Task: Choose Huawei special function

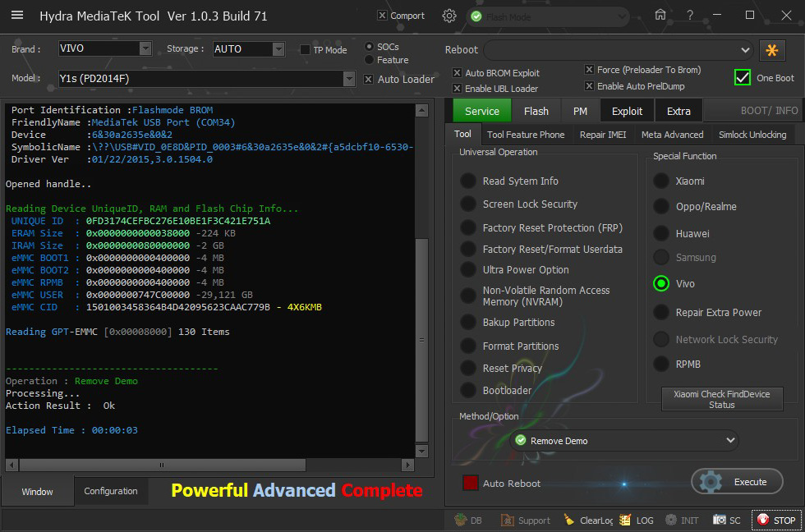Action: click(x=661, y=233)
